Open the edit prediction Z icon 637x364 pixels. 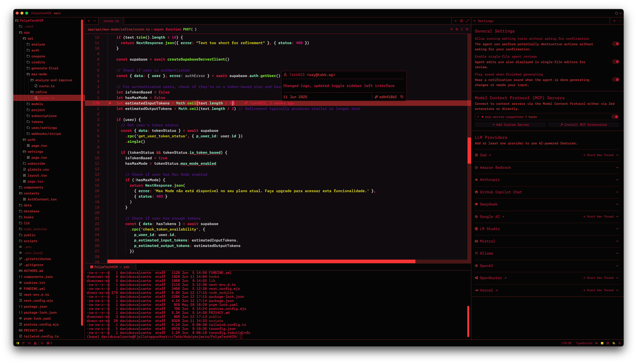click(x=596, y=343)
